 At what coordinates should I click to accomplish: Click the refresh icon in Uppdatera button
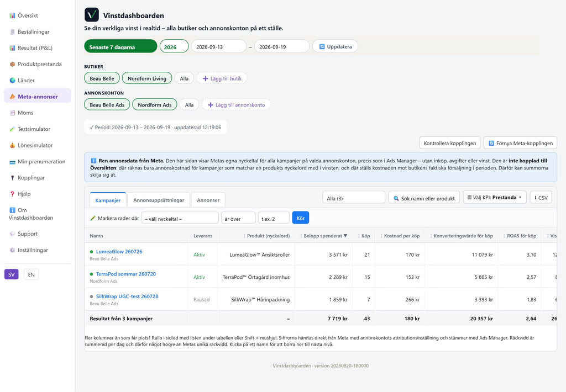322,46
